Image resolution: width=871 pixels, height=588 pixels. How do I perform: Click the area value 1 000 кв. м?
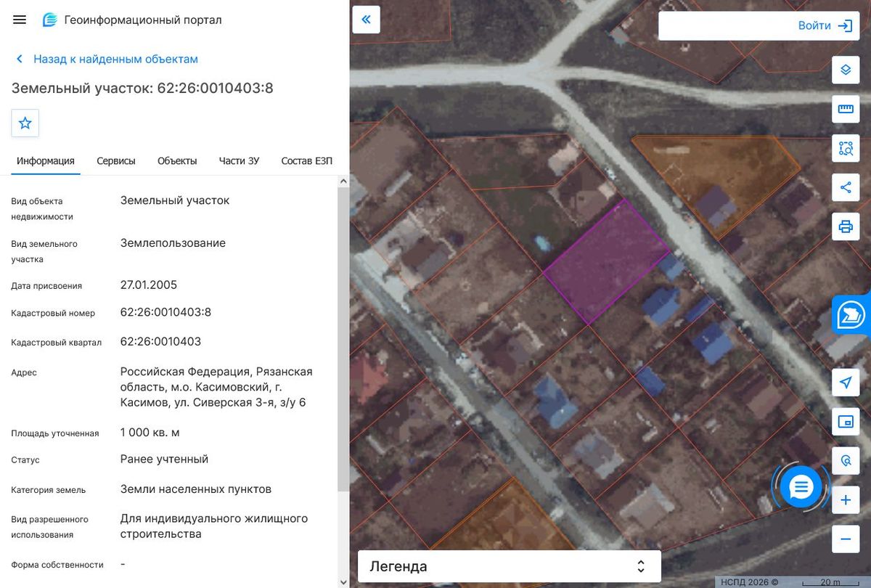point(150,433)
